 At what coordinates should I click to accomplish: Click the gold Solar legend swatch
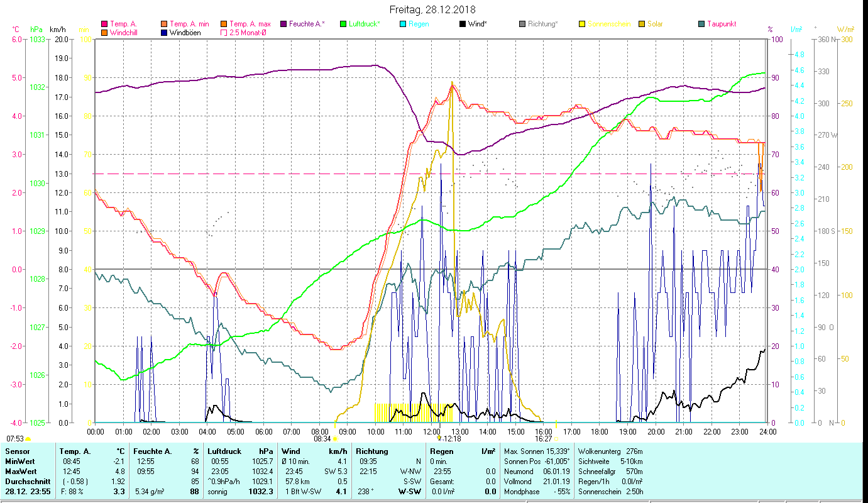[x=642, y=24]
